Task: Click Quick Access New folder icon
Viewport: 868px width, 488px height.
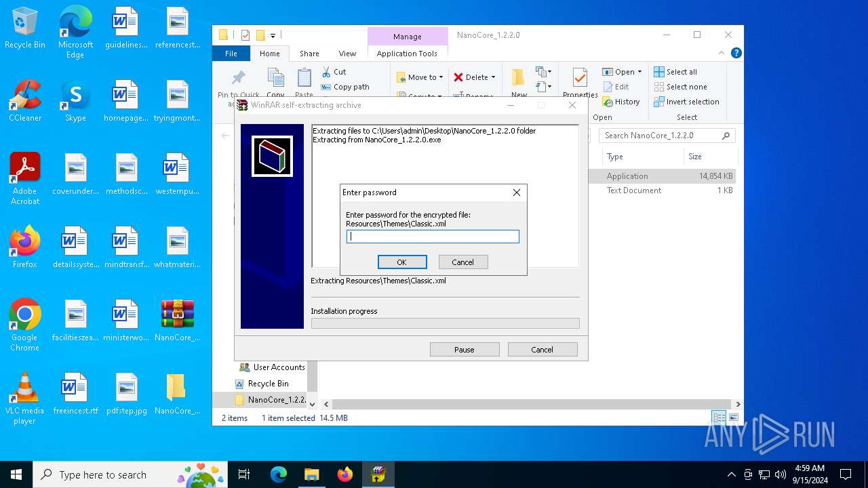Action: [260, 35]
